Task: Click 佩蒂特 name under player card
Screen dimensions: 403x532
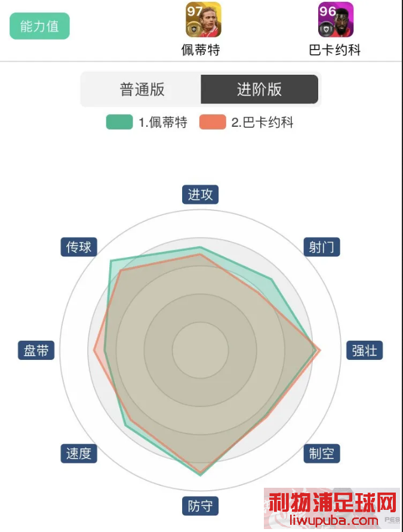Action: pos(201,50)
